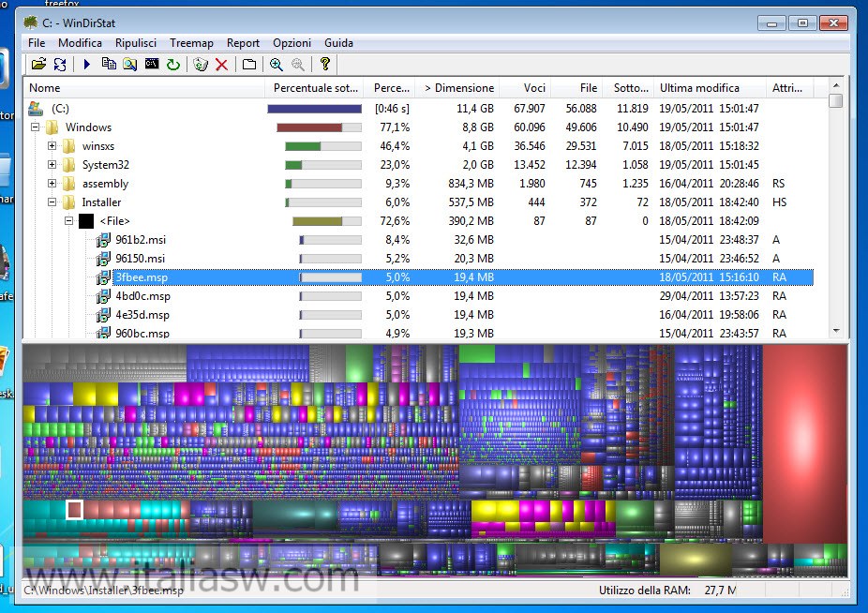
Task: Click the Open drive folder toolbar icon
Action: pyautogui.click(x=38, y=65)
